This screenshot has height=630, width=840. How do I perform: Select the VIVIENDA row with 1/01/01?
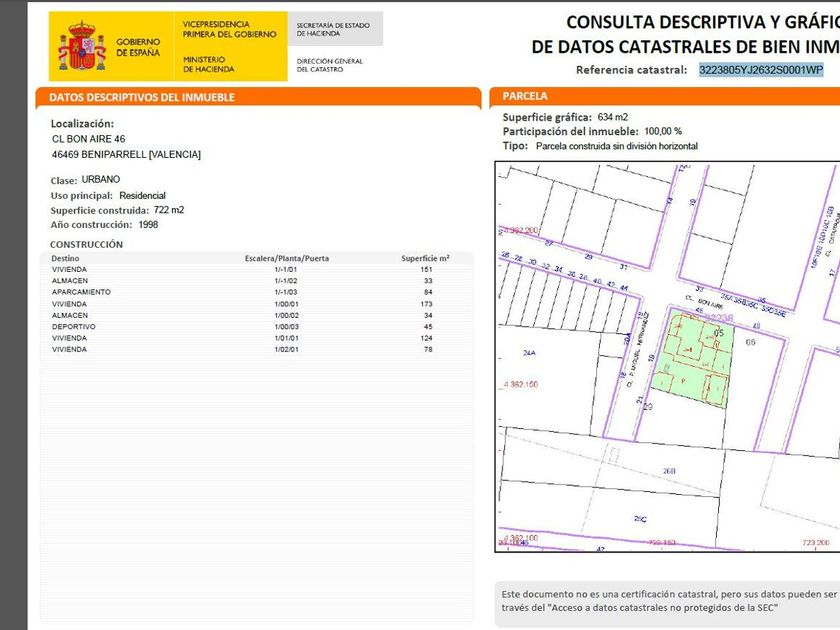[256, 338]
